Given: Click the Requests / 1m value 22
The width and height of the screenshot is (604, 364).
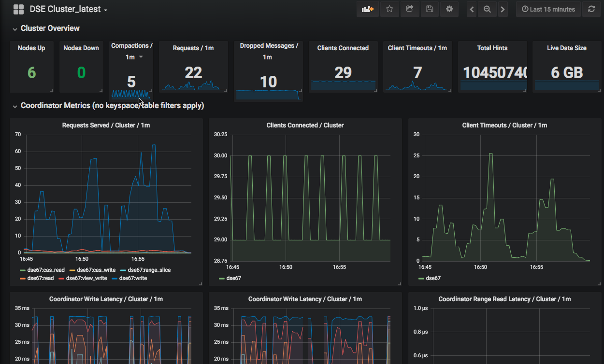Looking at the screenshot, I should tap(193, 72).
